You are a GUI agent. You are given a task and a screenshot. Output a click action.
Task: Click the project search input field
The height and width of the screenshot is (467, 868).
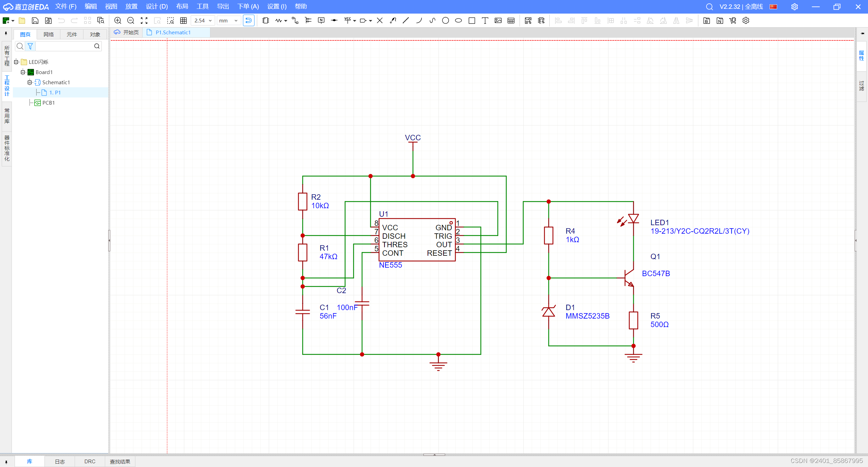[64, 46]
